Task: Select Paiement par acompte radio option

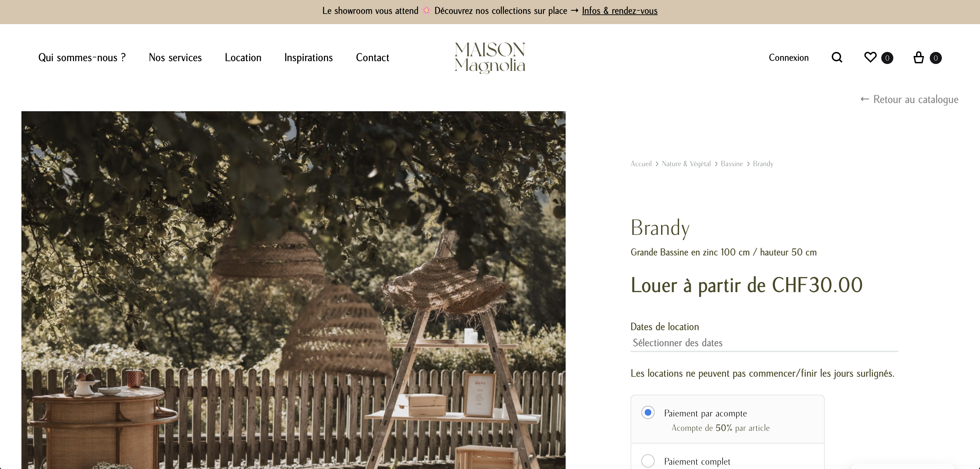Action: click(648, 412)
